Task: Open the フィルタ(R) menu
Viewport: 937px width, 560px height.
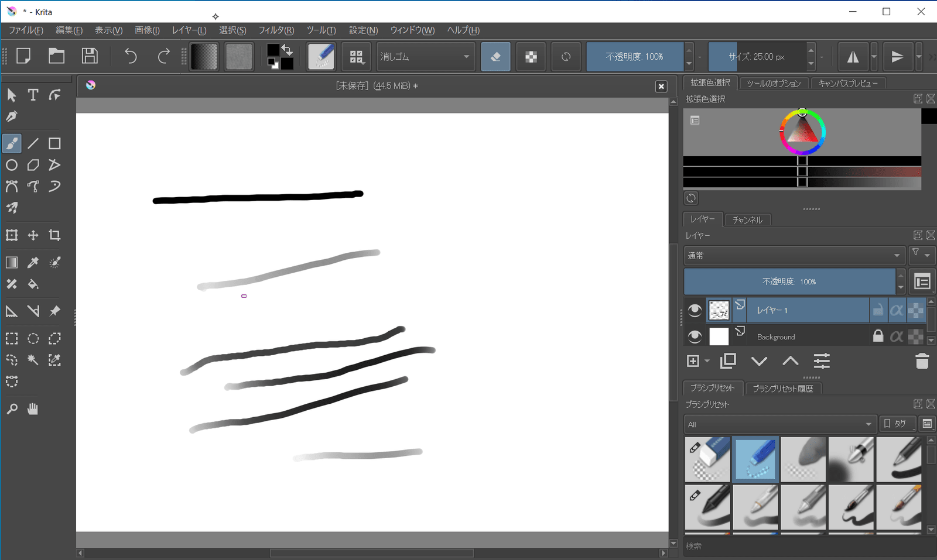Action: coord(276,30)
